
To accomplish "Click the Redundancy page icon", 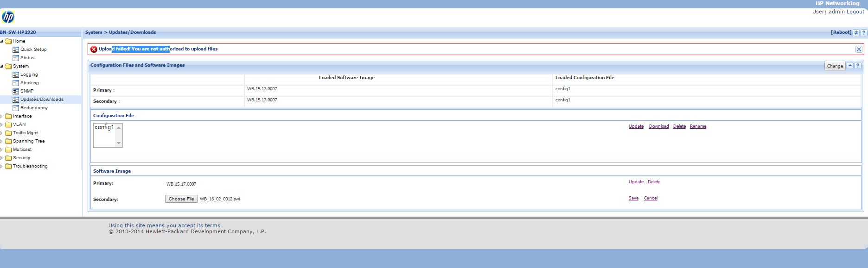I will [16, 108].
